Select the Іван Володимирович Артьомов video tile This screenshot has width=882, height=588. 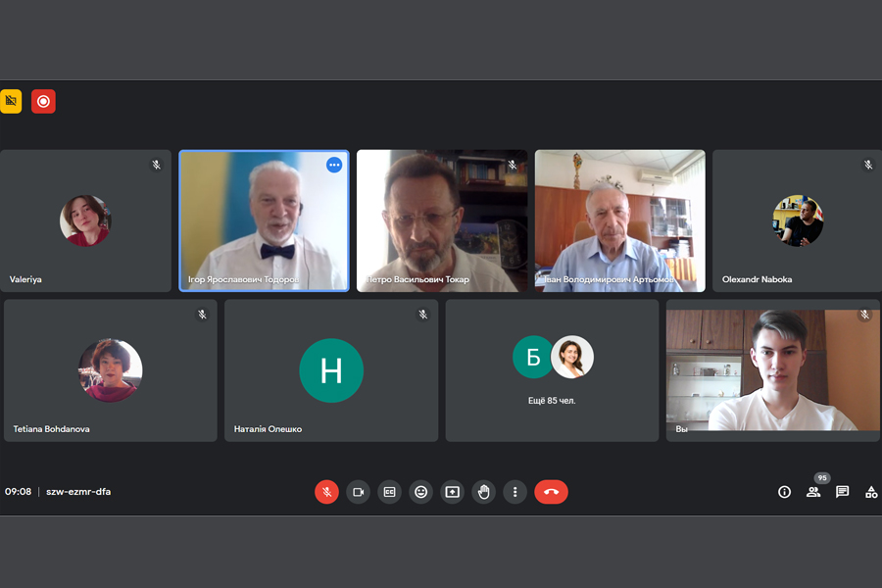620,220
